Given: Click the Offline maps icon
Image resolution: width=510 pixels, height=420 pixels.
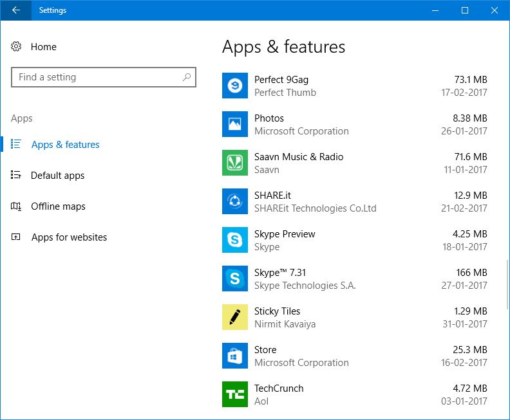Looking at the screenshot, I should click(16, 206).
